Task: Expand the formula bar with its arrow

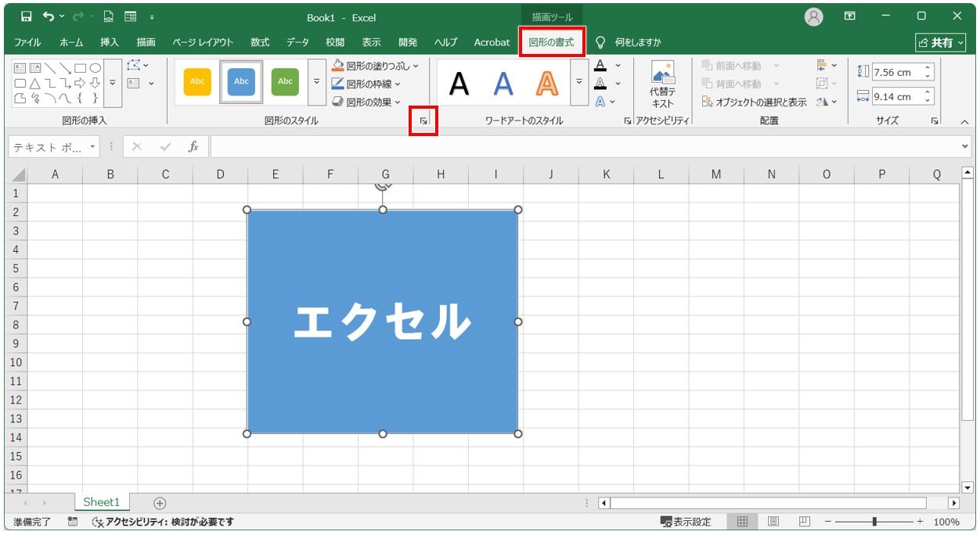Action: pos(964,146)
